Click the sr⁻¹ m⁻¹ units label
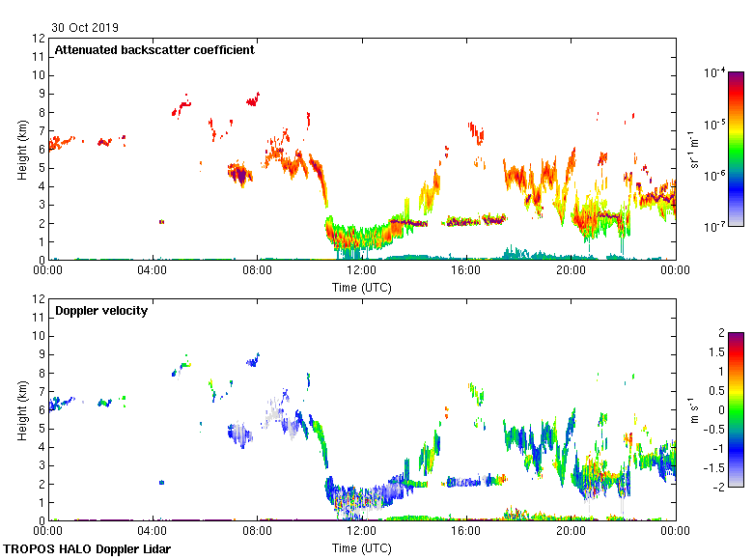753x560 pixels. [x=696, y=149]
